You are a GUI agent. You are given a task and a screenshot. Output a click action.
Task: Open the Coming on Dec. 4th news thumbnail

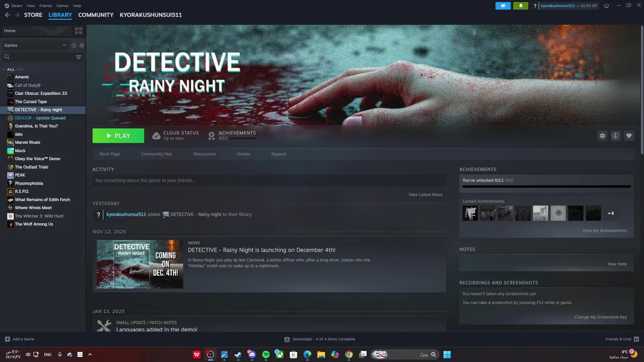pos(140,264)
